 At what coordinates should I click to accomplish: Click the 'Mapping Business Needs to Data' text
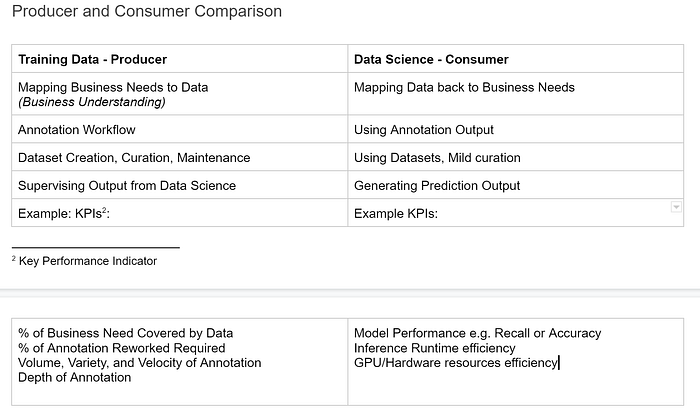[x=113, y=87]
